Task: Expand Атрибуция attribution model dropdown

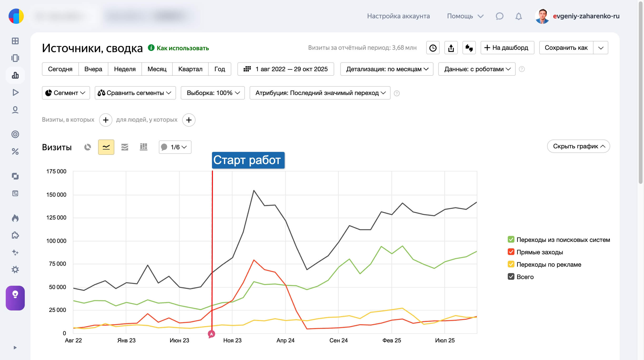Action: (x=320, y=93)
